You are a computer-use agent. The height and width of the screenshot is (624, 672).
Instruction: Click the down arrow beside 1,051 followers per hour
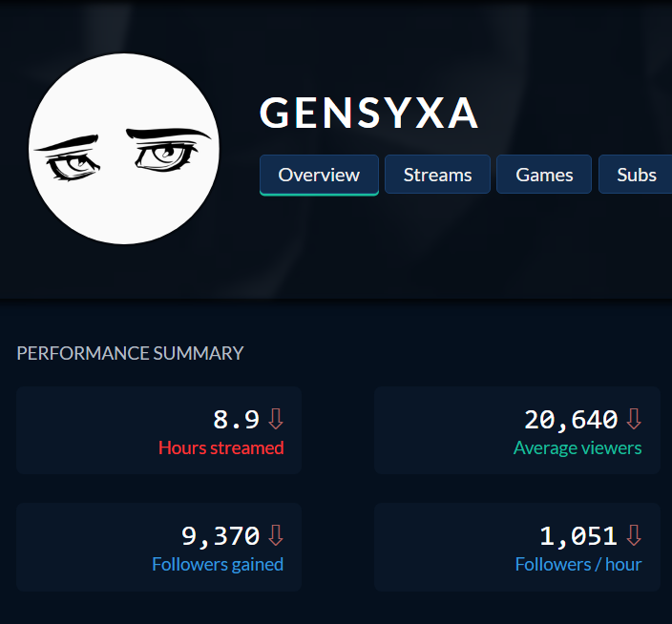click(x=634, y=535)
